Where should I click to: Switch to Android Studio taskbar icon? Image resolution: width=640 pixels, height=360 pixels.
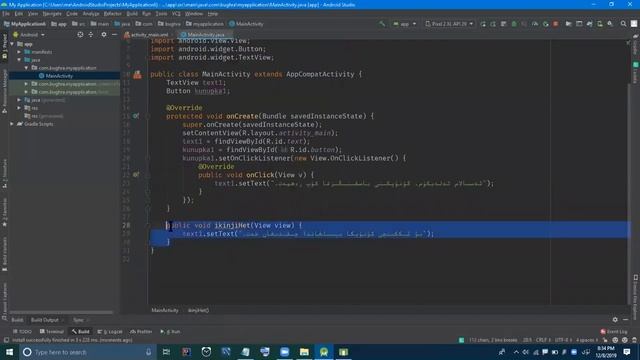point(324,352)
